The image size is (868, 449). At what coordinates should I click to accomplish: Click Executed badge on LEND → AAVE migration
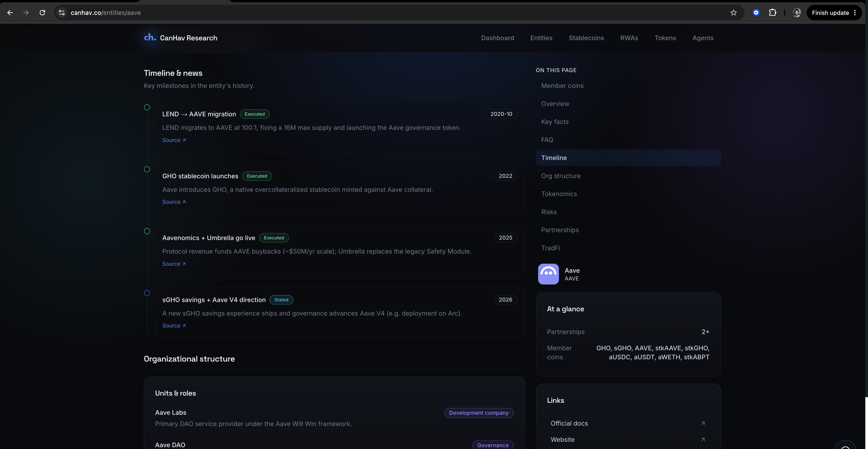[x=254, y=114]
